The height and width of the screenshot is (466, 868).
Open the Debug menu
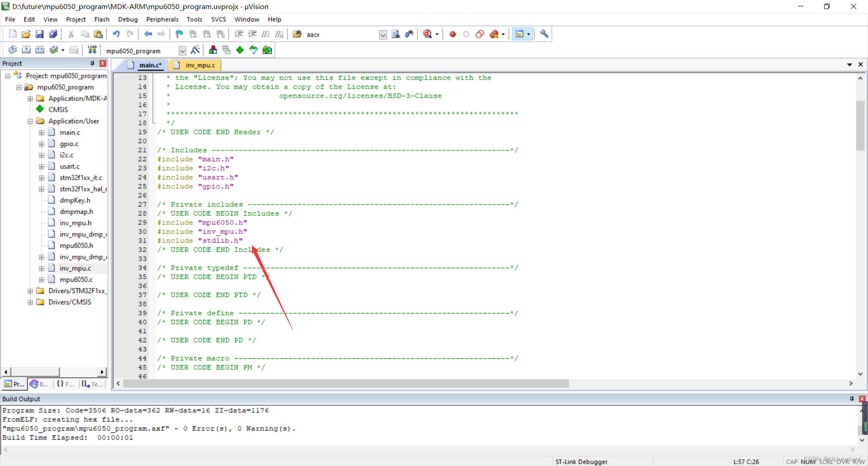[128, 19]
